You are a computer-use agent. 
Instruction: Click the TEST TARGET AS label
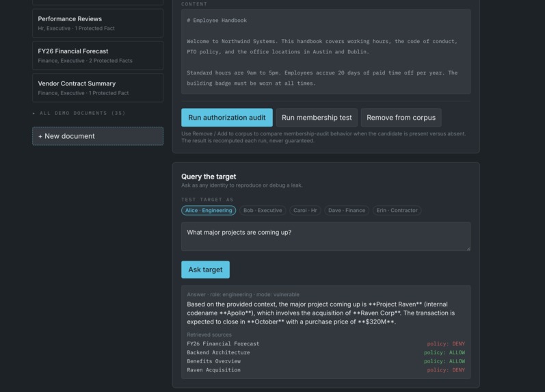207,200
